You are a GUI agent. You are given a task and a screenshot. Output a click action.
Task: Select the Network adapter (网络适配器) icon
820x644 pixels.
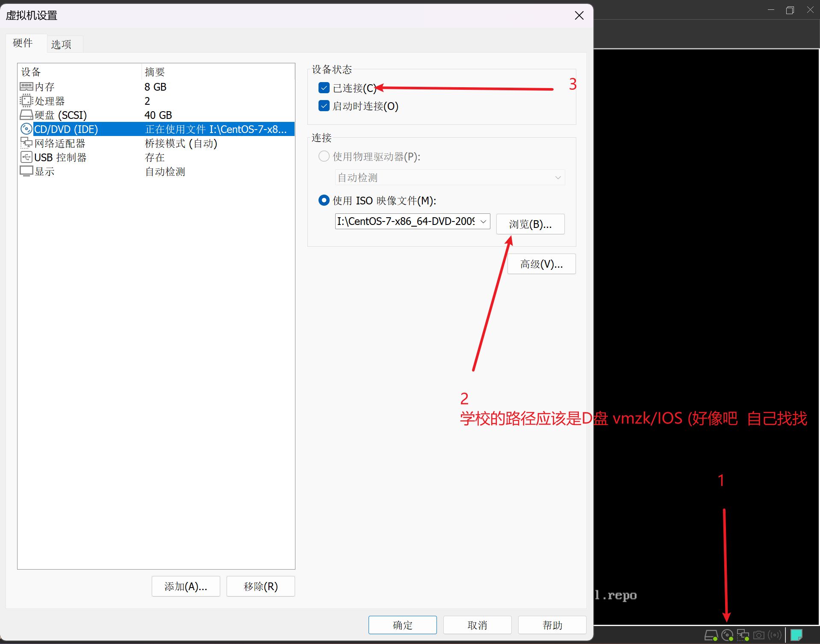[27, 143]
